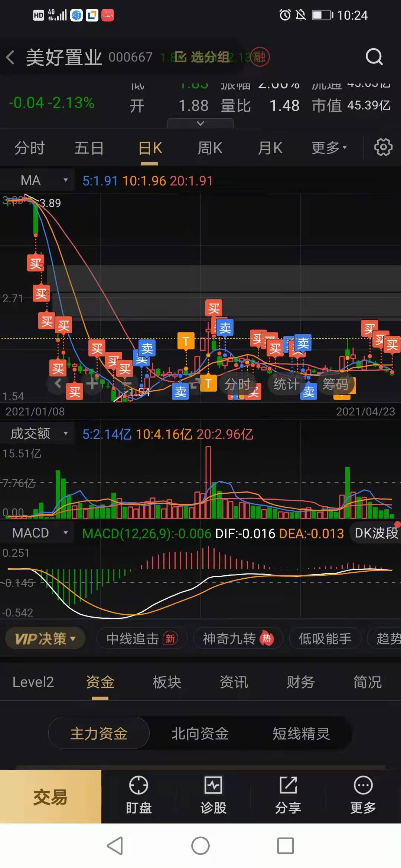The image size is (401, 868).
Task: Tap the DK波段 button
Action: coord(376,533)
